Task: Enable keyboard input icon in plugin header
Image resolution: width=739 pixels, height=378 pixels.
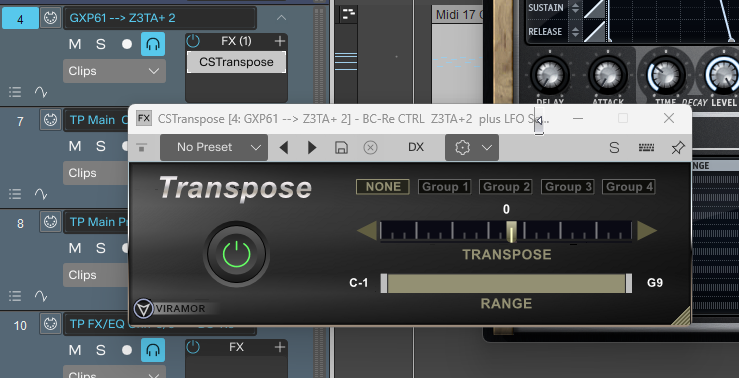Action: pyautogui.click(x=646, y=148)
